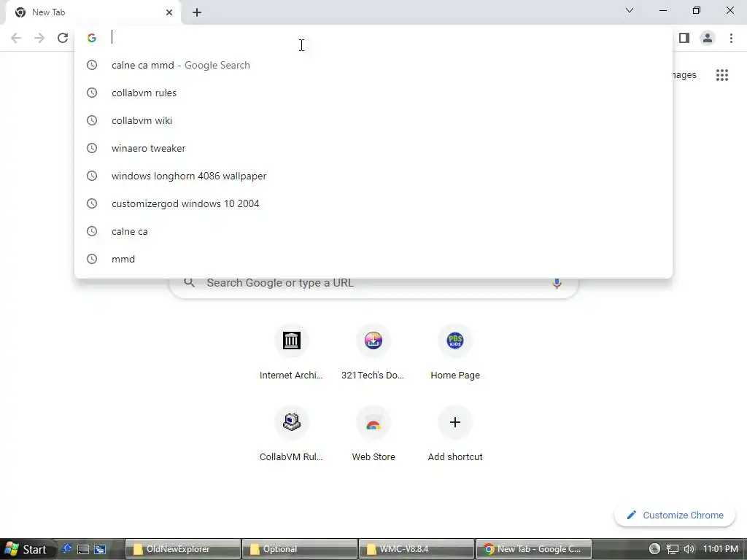Click the Customize Chrome button
The width and height of the screenshot is (747, 560).
675,516
